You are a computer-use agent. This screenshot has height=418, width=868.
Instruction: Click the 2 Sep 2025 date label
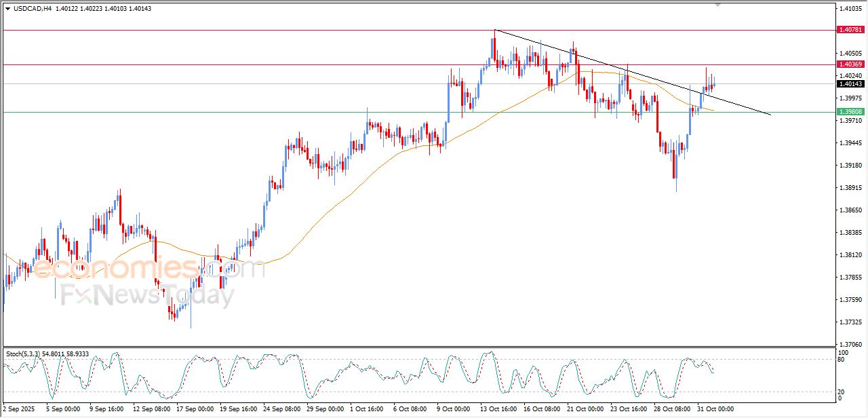(x=18, y=409)
